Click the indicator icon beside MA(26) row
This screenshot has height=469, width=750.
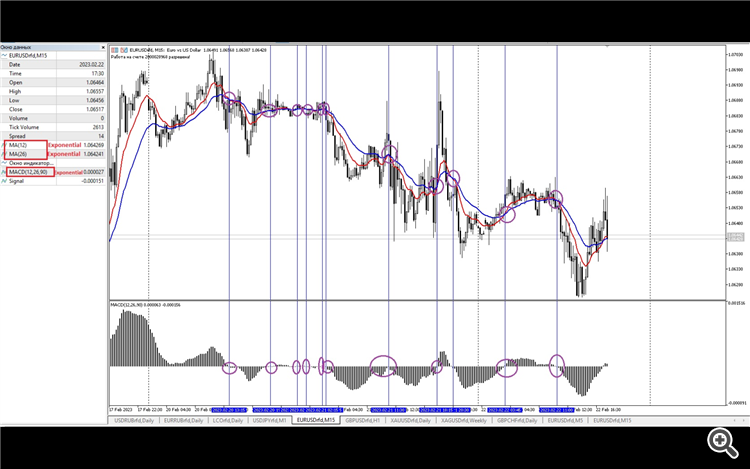(x=4, y=154)
